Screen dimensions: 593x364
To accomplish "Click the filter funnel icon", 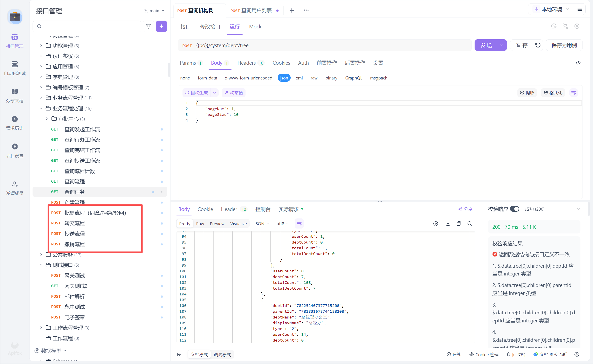I will coord(148,26).
